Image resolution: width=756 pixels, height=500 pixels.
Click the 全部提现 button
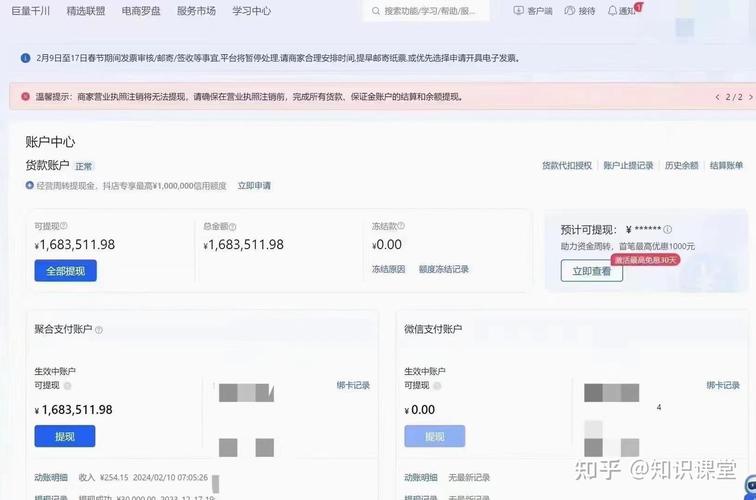tap(66, 270)
